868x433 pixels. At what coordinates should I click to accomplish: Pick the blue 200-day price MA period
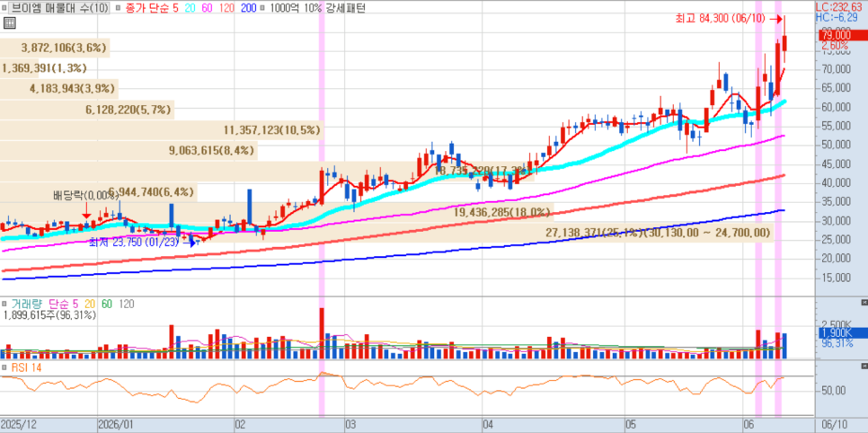point(250,8)
